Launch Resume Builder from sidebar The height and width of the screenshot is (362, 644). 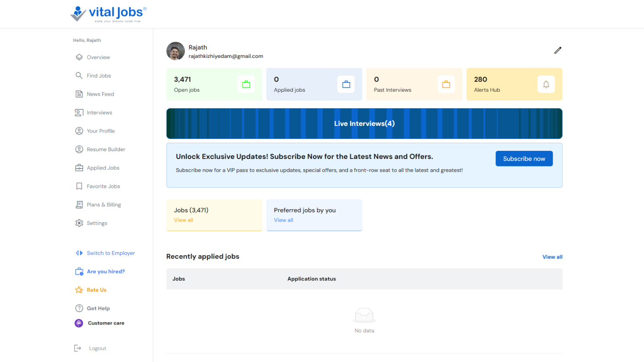[106, 149]
